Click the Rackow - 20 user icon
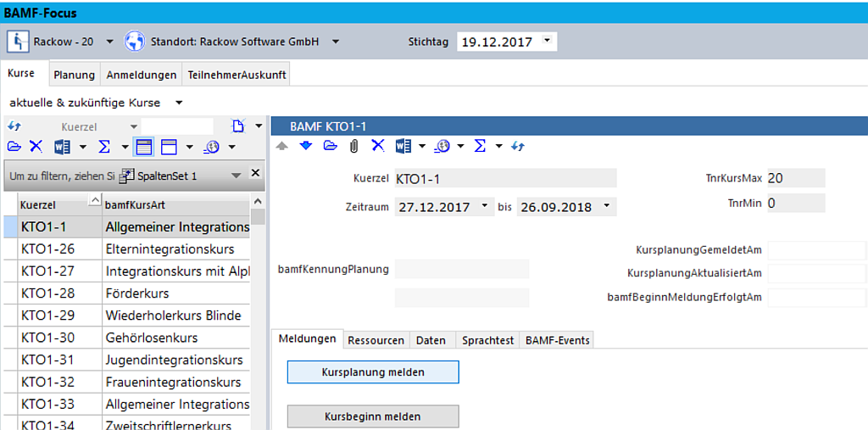 (x=18, y=42)
